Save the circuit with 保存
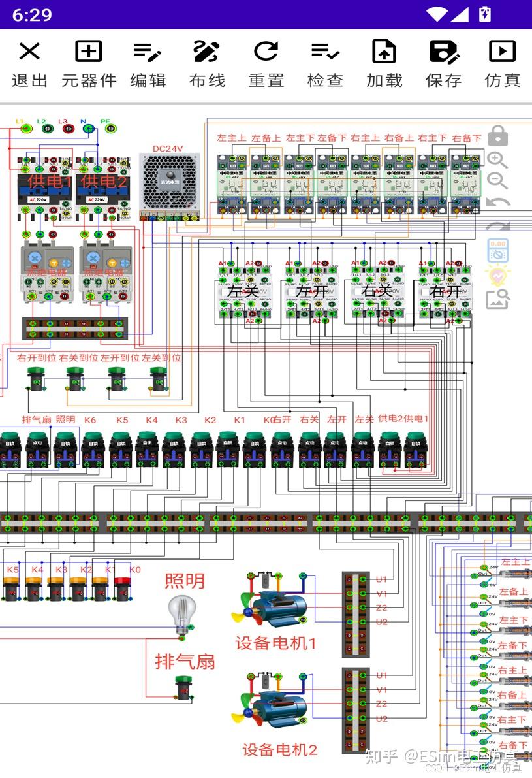 pyautogui.click(x=444, y=52)
